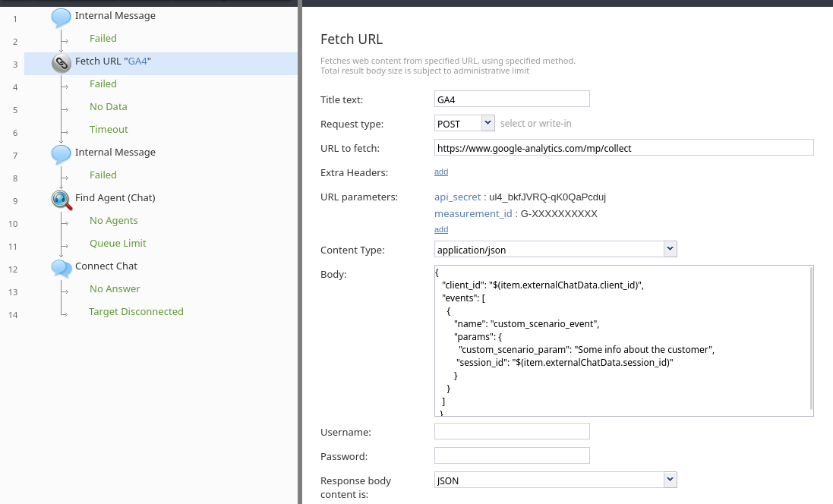Open the Response body content JSON dropdown arrow
Screen dimensions: 833x504
click(x=670, y=480)
